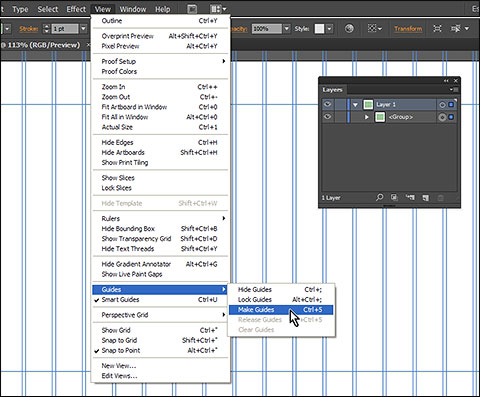This screenshot has width=480, height=397.
Task: Open the Layers panel flyout menu
Action: pos(454,89)
